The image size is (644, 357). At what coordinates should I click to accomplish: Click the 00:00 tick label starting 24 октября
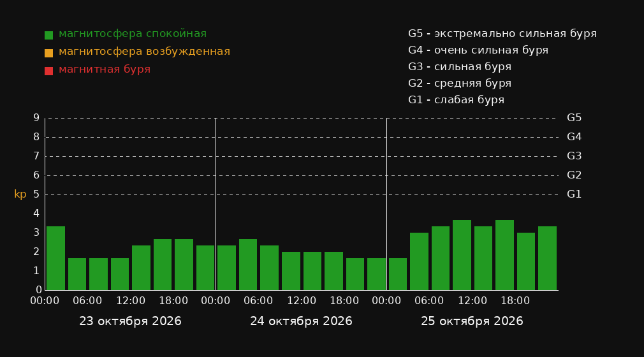[216, 301]
